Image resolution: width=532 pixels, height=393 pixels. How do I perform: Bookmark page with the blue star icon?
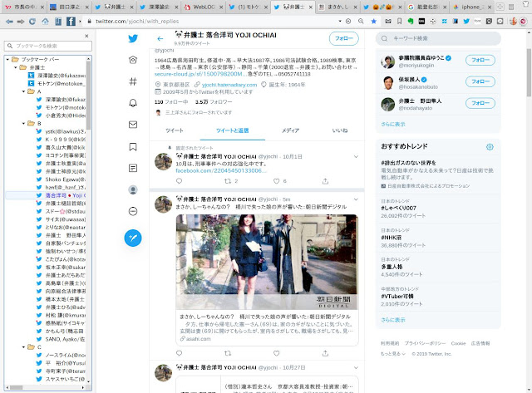click(x=373, y=21)
